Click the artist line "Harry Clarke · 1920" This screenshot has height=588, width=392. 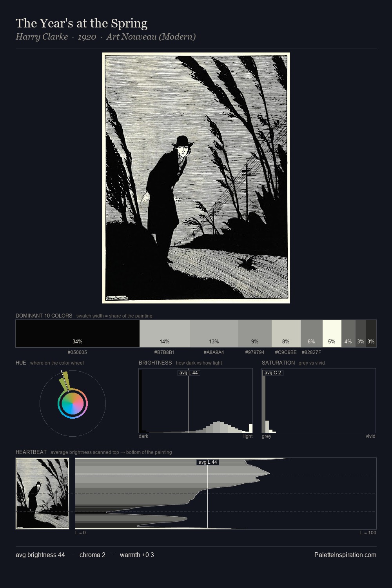click(x=56, y=37)
